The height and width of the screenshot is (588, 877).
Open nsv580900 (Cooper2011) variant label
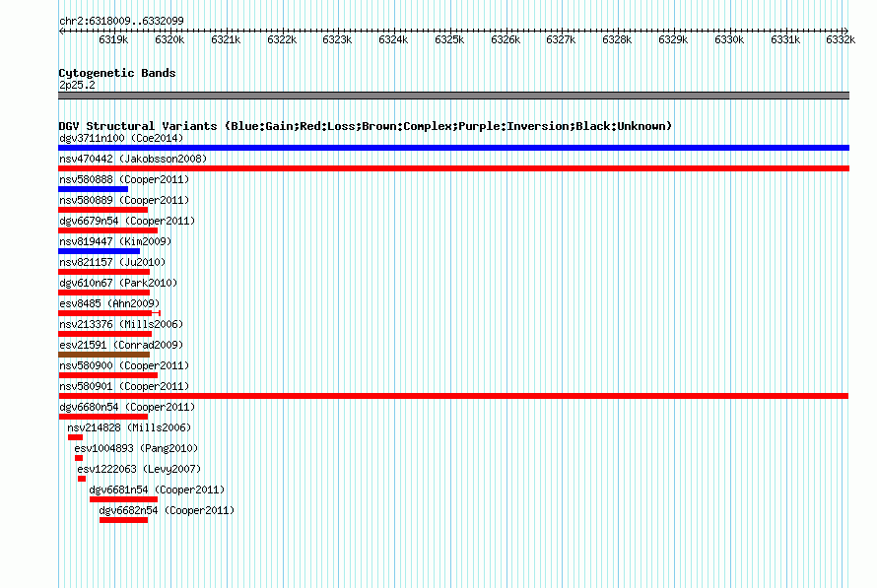point(124,365)
